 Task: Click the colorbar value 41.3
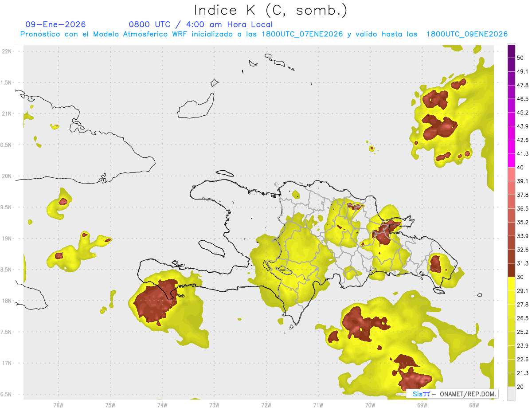pyautogui.click(x=523, y=154)
